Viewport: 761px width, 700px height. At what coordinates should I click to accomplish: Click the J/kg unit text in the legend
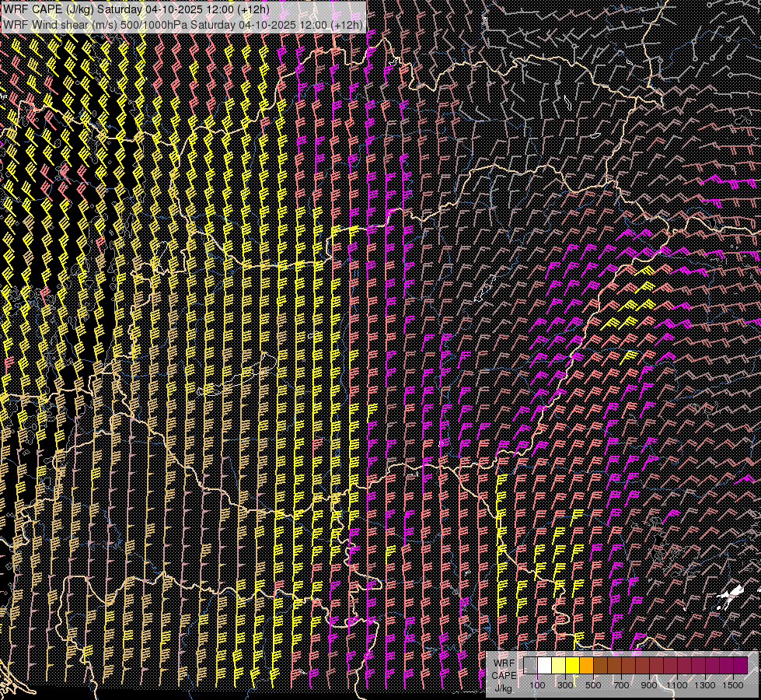[x=503, y=688]
